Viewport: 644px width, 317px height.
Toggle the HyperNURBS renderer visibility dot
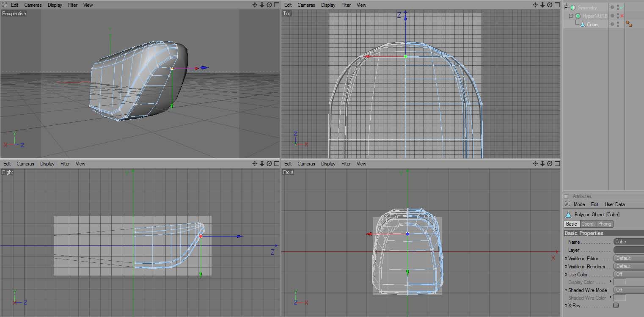pos(618,17)
